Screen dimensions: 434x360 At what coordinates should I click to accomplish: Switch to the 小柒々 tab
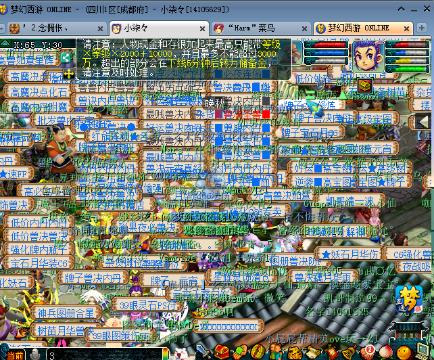coord(159,28)
